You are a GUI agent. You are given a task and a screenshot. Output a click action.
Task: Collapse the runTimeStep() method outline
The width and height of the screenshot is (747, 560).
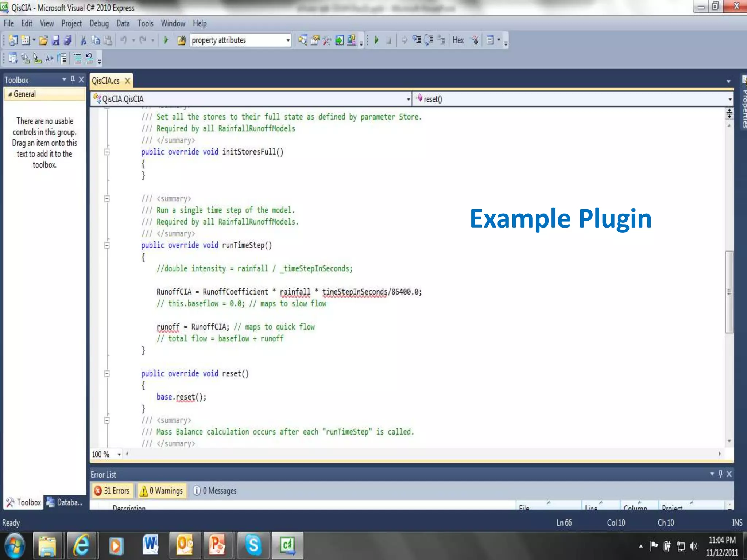107,245
